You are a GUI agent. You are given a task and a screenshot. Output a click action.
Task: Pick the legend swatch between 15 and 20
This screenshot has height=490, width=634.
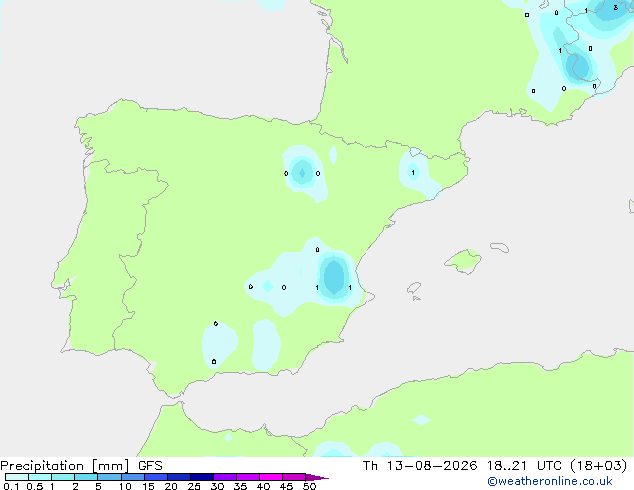point(156,477)
